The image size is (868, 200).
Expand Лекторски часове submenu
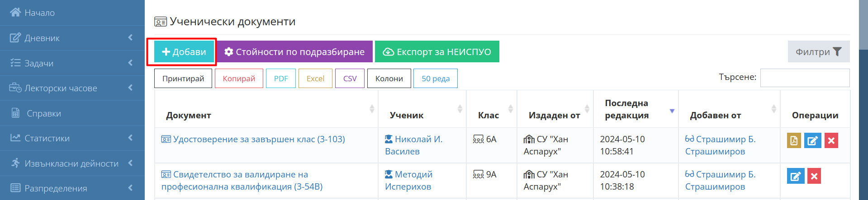(x=61, y=88)
